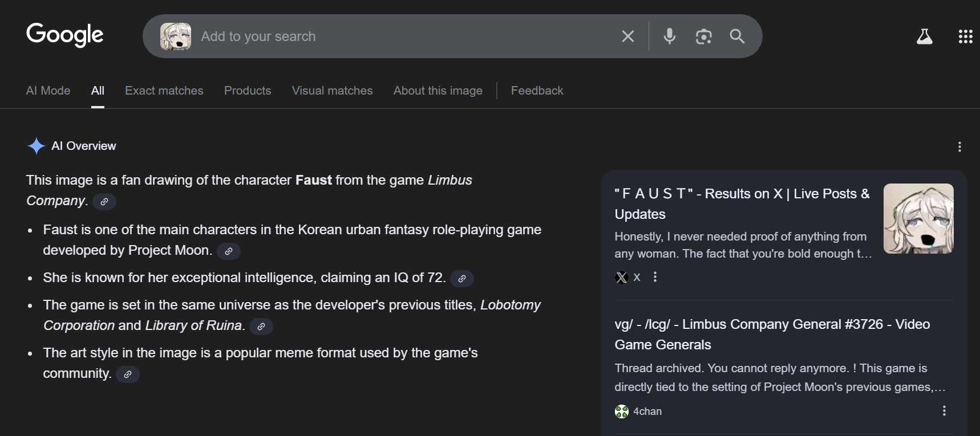Viewport: 980px width, 436px height.
Task: Start voice search with the microphone icon
Action: [670, 36]
